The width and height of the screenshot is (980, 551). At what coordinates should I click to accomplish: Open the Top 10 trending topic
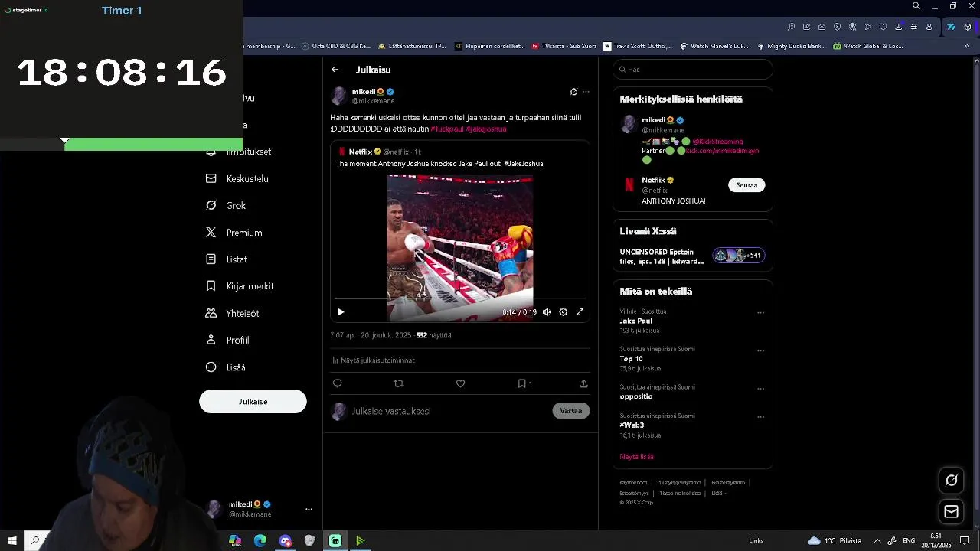[x=631, y=359]
